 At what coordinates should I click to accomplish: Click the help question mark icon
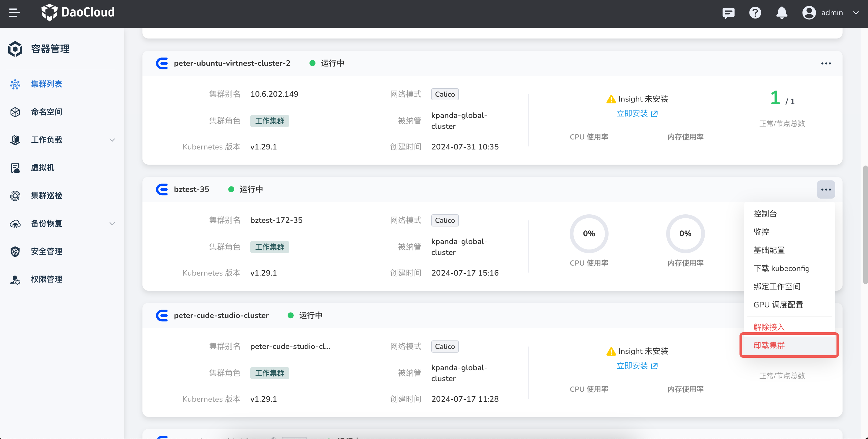(x=755, y=13)
